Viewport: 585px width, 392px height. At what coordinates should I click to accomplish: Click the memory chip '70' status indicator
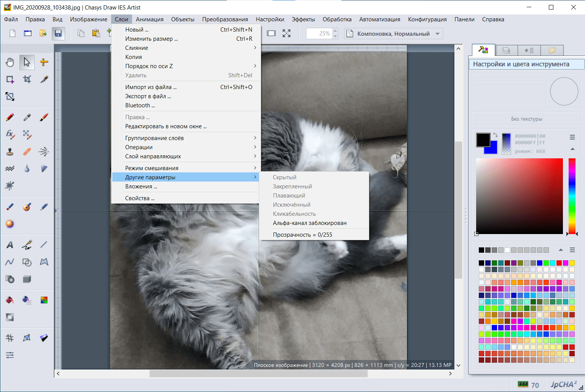click(x=528, y=385)
